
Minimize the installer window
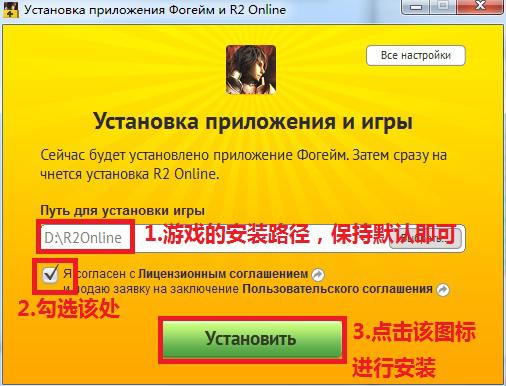pos(416,7)
